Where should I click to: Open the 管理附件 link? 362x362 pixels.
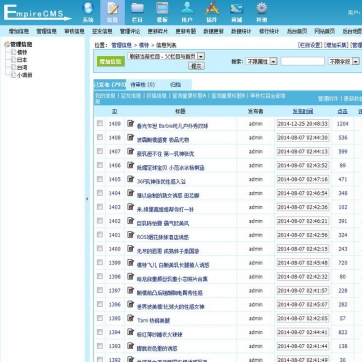coord(328,99)
